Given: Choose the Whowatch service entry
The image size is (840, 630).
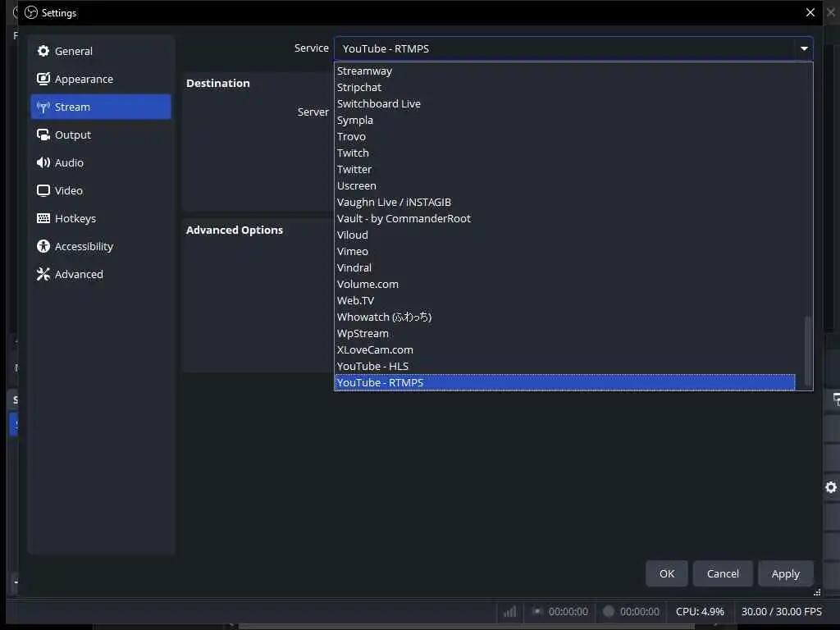Looking at the screenshot, I should [564, 317].
